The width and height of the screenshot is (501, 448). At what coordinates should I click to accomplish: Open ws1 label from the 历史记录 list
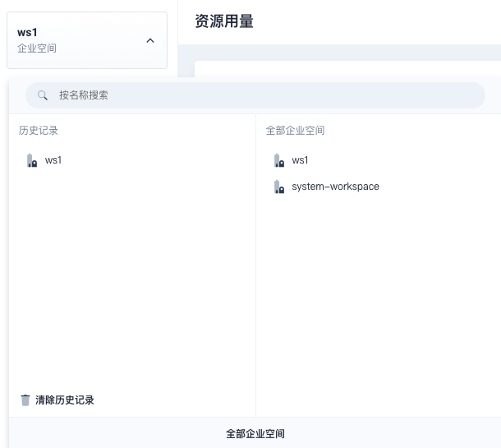[53, 160]
